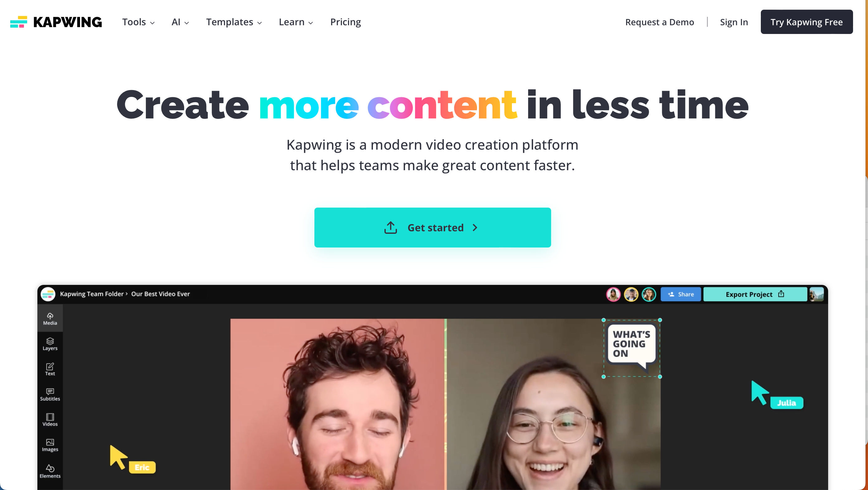Click the Sign In link
Image resolution: width=868 pixels, height=490 pixels.
[x=734, y=22]
